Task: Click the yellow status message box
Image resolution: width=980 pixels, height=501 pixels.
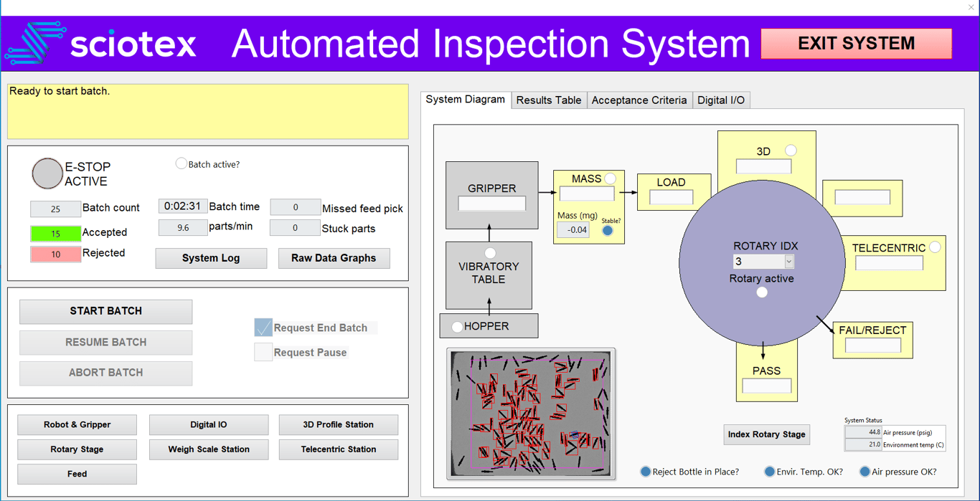Action: pyautogui.click(x=208, y=112)
